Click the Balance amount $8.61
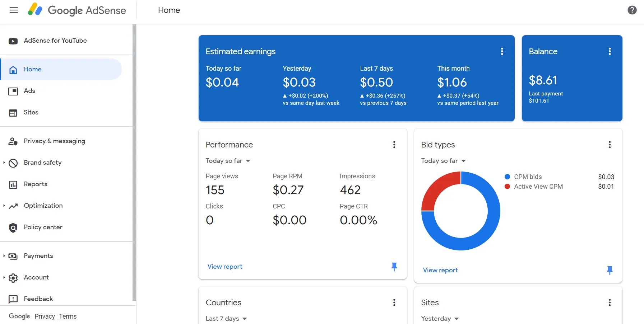The width and height of the screenshot is (644, 324). 543,80
